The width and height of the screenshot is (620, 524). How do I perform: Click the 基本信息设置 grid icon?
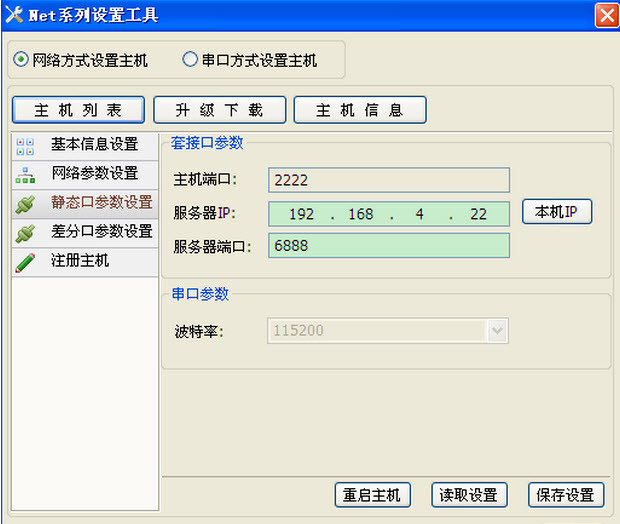[x=25, y=146]
